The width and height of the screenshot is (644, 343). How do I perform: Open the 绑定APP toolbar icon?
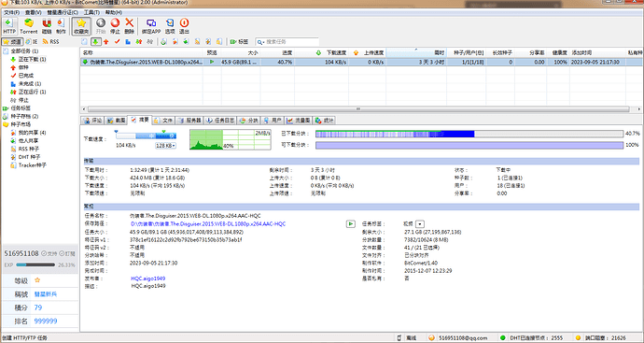151,26
